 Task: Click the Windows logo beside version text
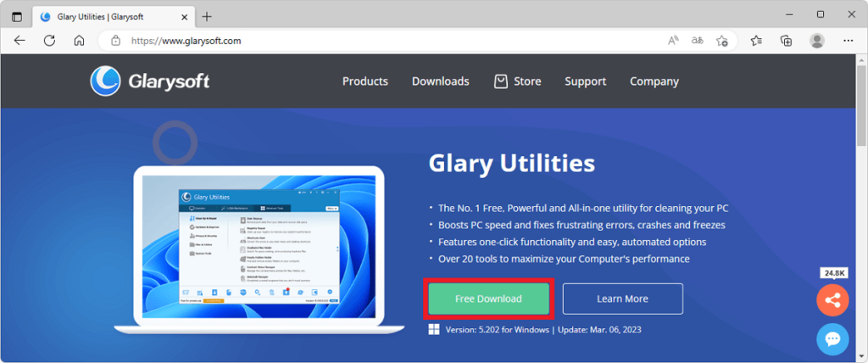434,330
